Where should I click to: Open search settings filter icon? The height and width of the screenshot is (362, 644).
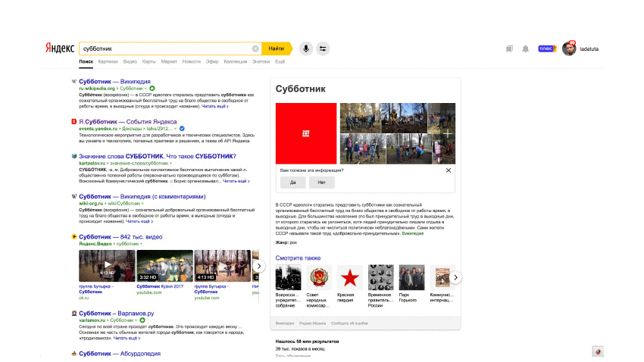coord(323,48)
